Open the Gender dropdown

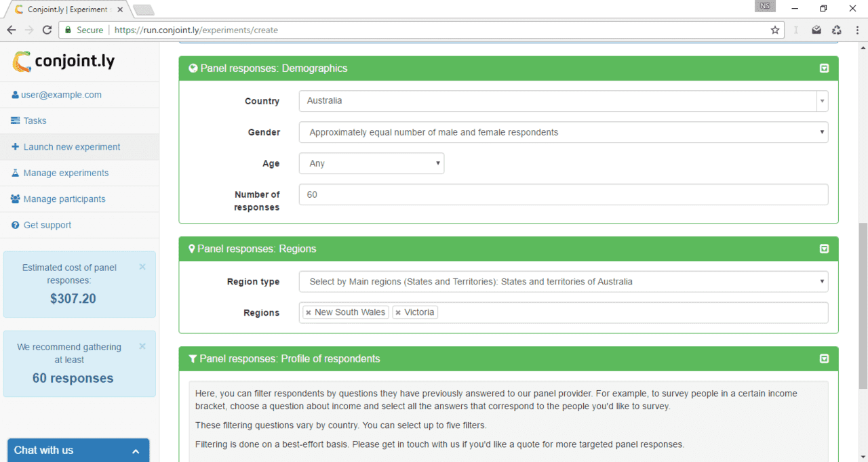563,132
